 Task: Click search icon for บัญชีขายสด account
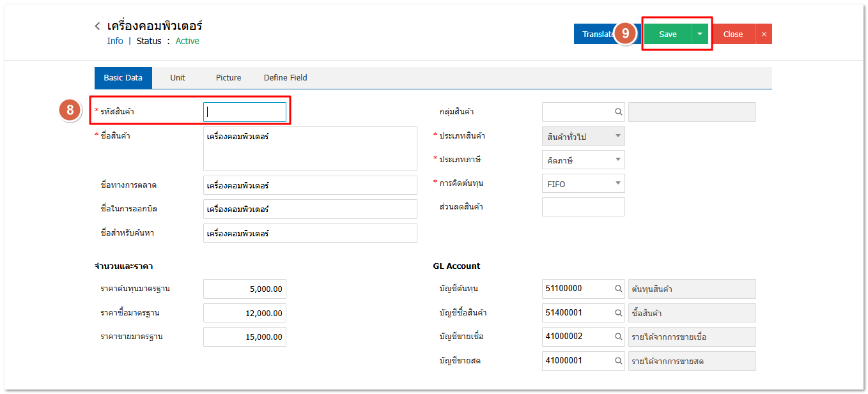(x=618, y=361)
